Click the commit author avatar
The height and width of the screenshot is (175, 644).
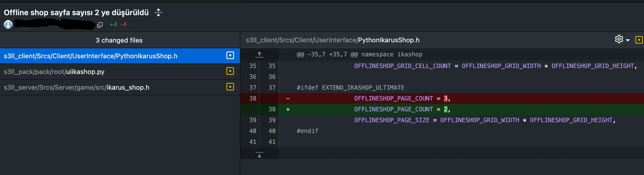point(8,24)
